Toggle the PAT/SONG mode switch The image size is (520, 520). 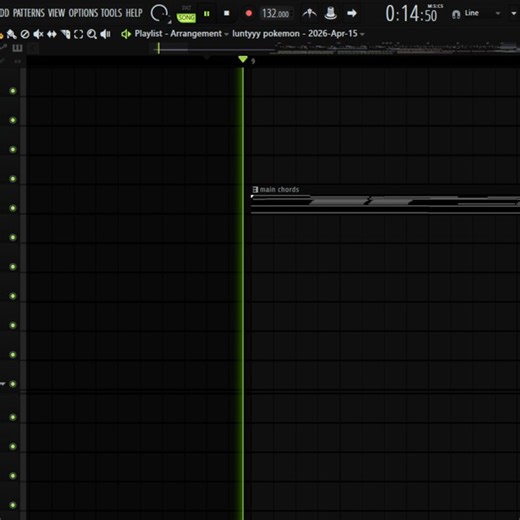click(186, 14)
